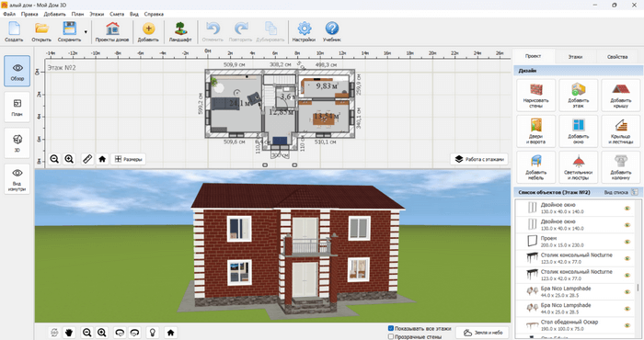Click Добавить этаж design button
The height and width of the screenshot is (340, 644).
579,96
